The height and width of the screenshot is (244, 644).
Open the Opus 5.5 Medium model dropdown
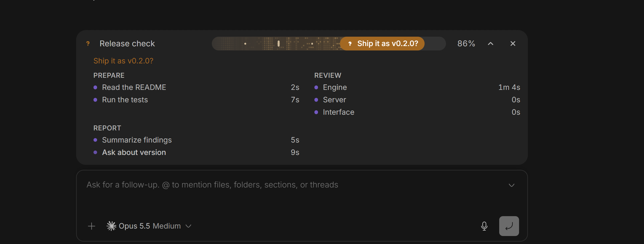(149, 226)
